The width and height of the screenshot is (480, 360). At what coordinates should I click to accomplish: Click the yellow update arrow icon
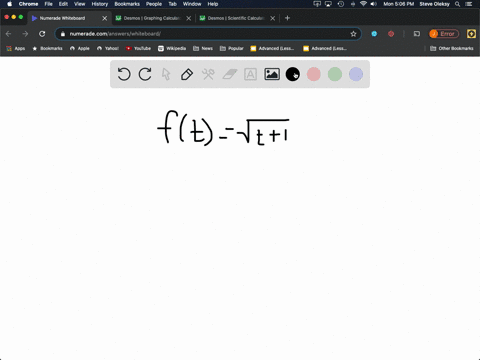pos(471,34)
